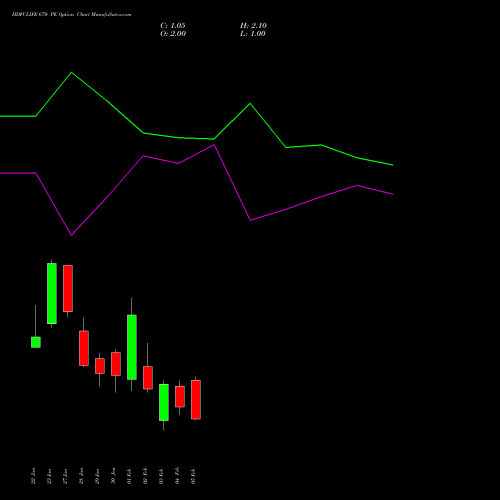Click the 27 Jan date label
500x500 pixels.
(x=65, y=476)
